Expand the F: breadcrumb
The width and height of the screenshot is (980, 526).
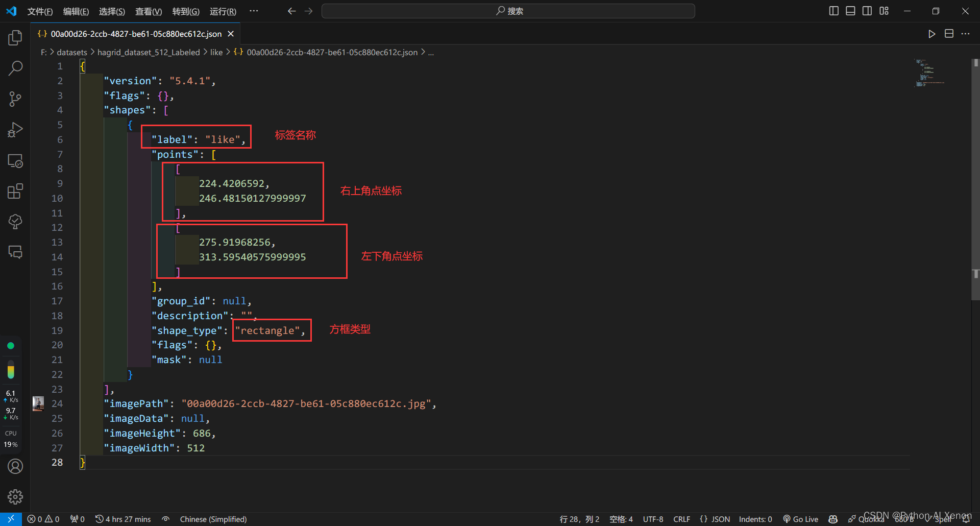coord(43,52)
